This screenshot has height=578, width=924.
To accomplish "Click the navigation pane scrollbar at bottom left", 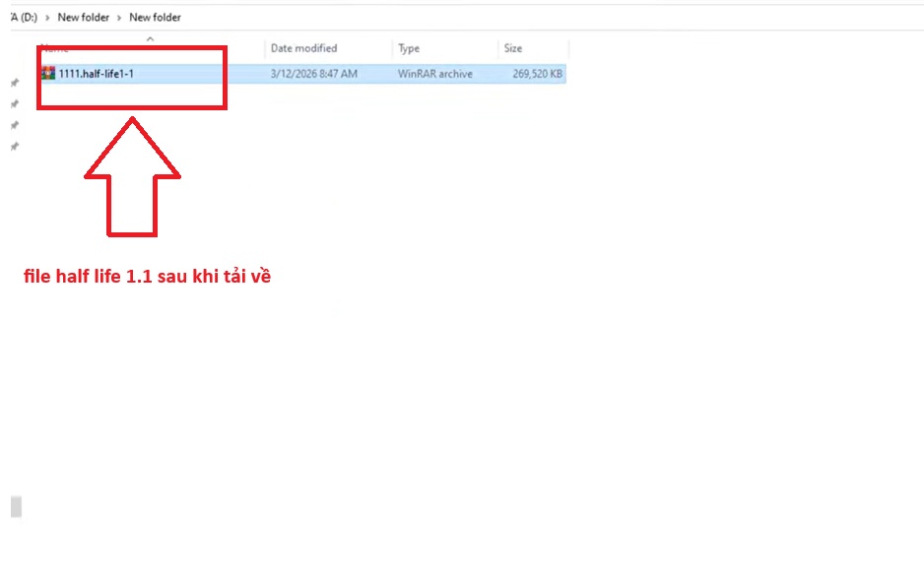I will pyautogui.click(x=16, y=507).
